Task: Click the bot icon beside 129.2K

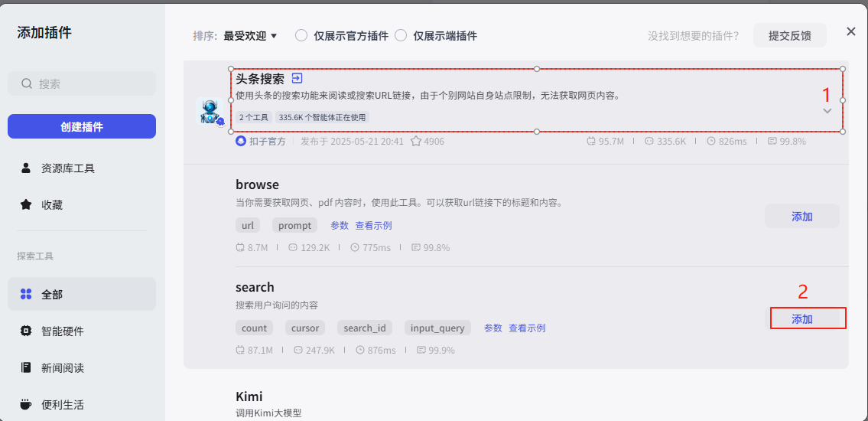Action: (294, 247)
